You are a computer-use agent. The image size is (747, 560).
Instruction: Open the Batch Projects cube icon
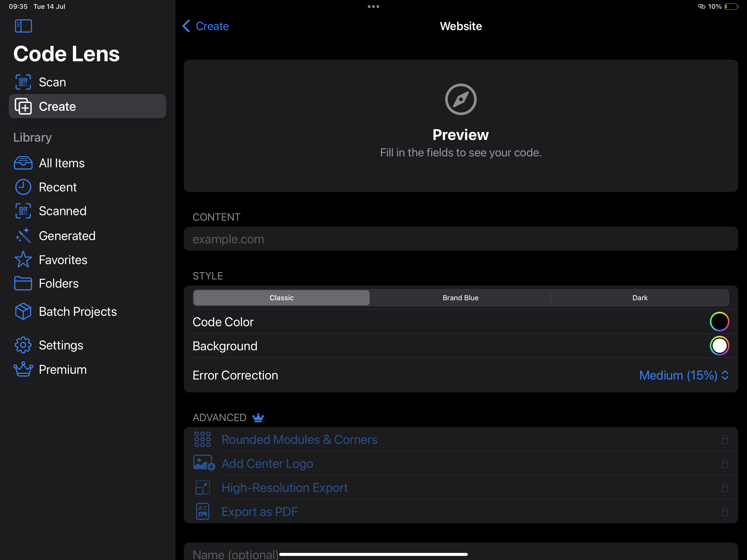tap(23, 311)
